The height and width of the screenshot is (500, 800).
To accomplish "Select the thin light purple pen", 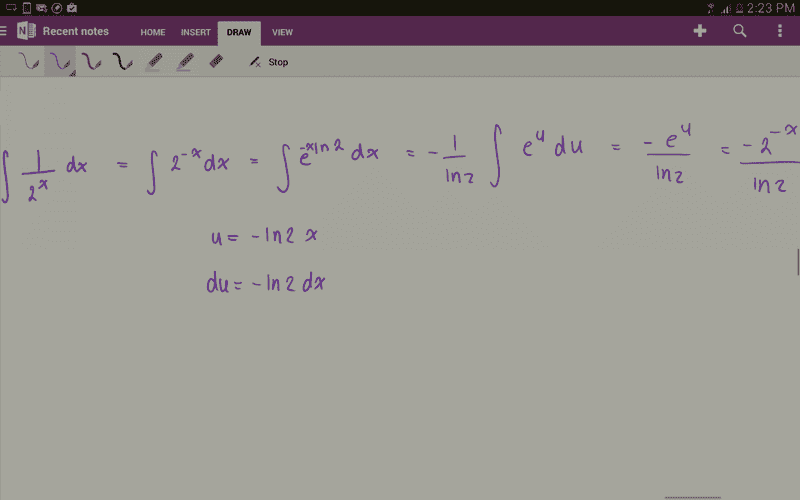I will 28,62.
